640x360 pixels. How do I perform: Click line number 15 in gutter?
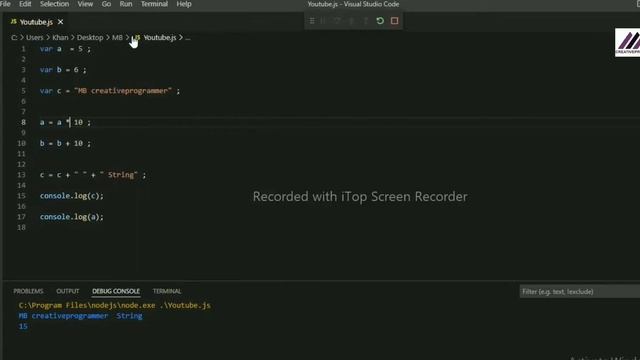[x=21, y=196]
